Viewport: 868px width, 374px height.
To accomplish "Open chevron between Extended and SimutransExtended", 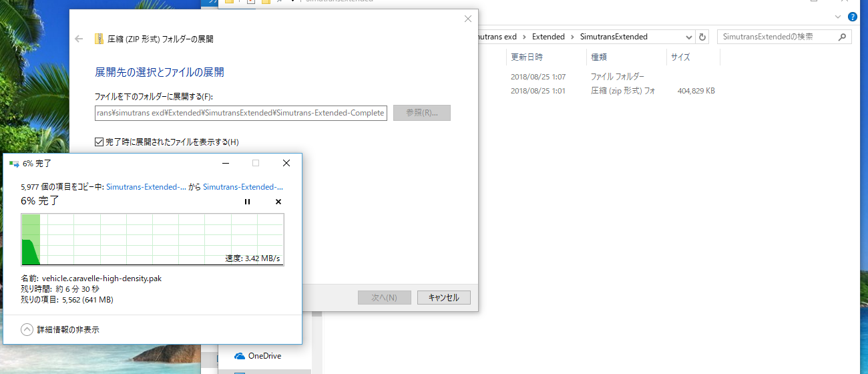I will point(572,37).
